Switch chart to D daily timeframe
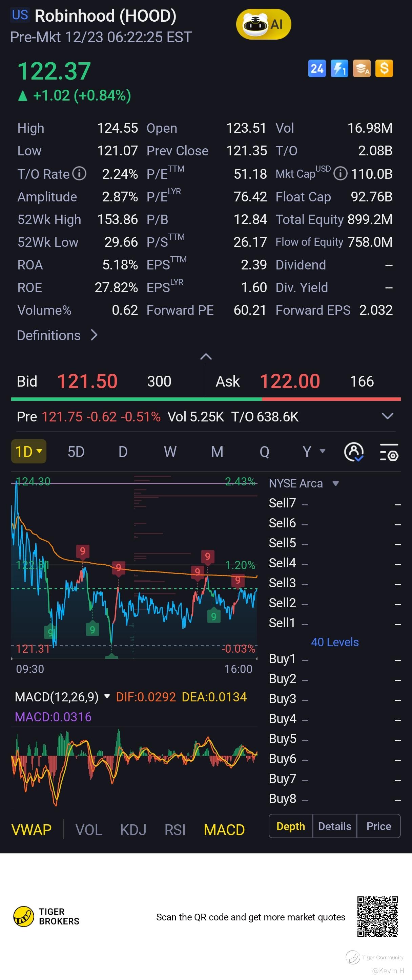This screenshot has height=980, width=412. click(123, 452)
